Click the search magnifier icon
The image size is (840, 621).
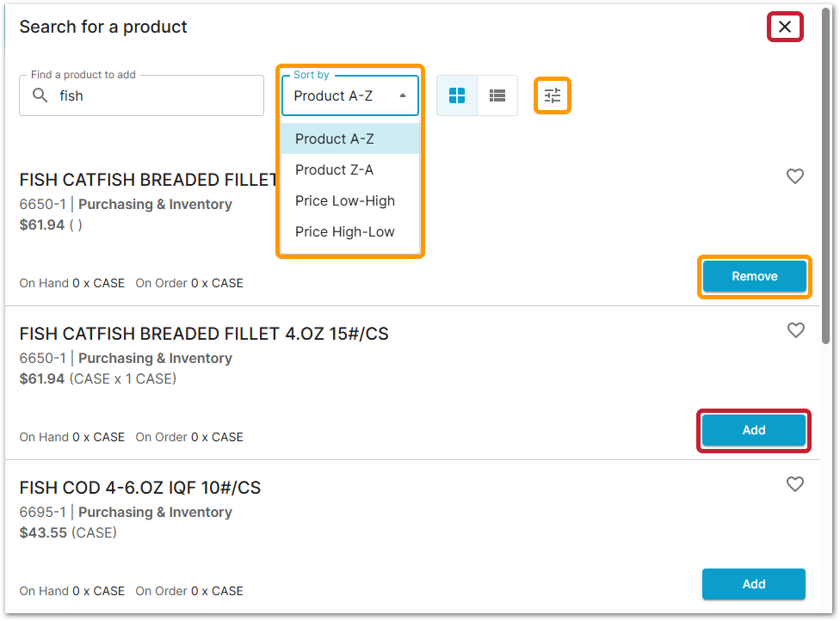click(x=40, y=95)
